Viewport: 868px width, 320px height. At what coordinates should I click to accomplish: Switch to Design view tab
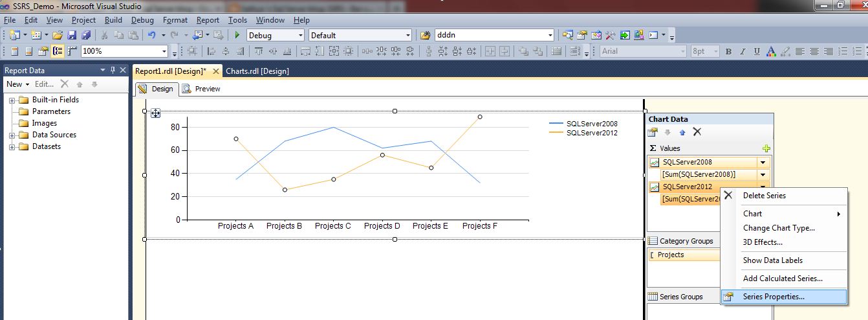[156, 89]
